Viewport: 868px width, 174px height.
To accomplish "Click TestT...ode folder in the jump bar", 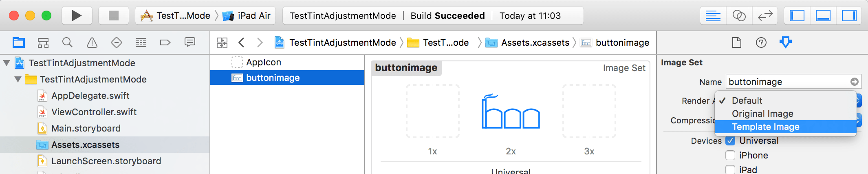I will pos(438,42).
